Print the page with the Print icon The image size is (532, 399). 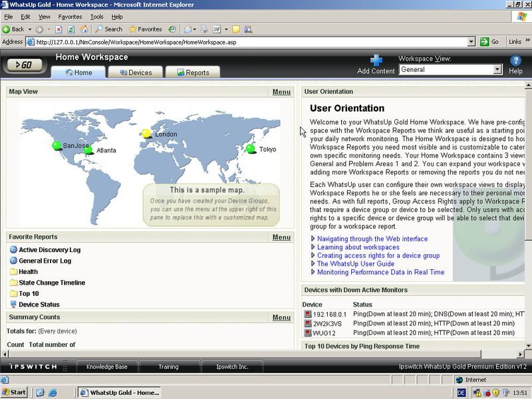(204, 29)
